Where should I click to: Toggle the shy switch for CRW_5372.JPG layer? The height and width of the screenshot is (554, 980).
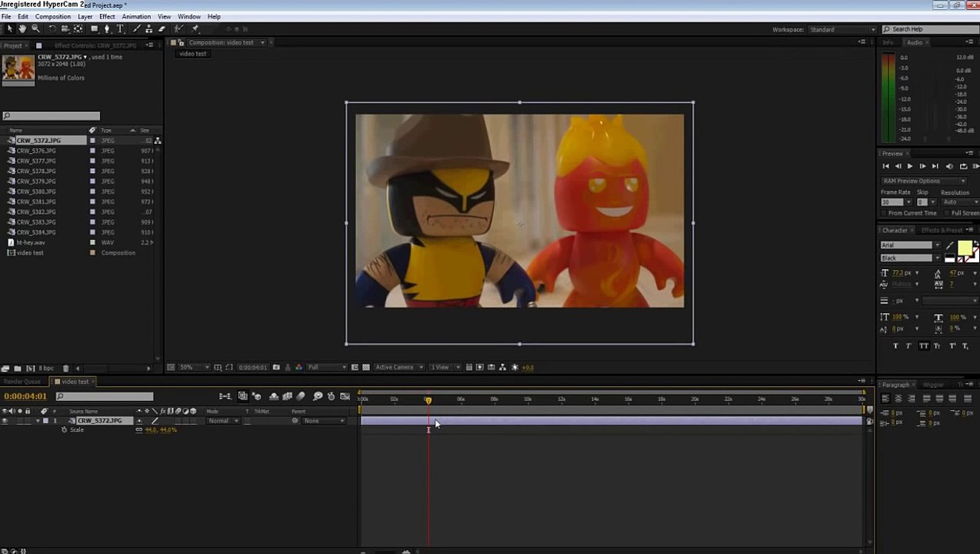point(139,421)
